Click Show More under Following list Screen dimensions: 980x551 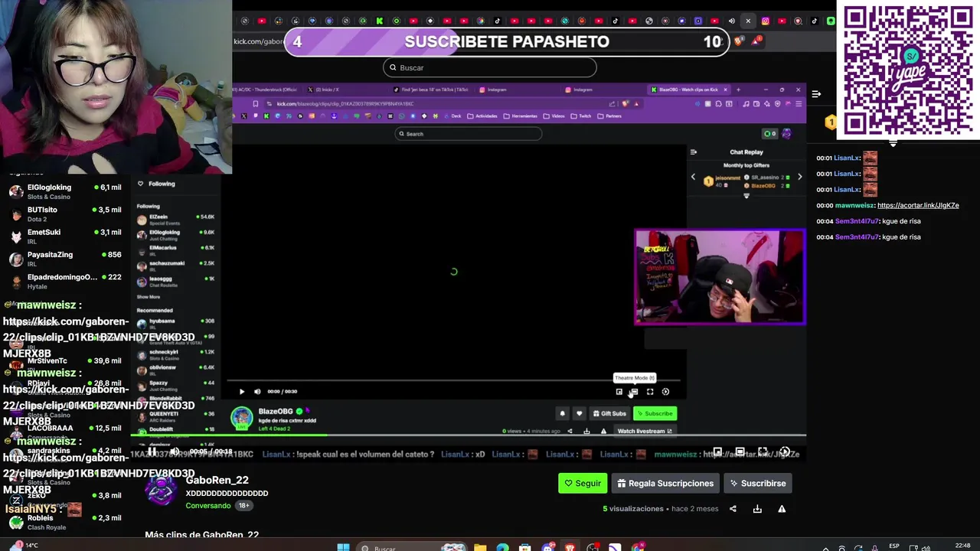pos(149,297)
